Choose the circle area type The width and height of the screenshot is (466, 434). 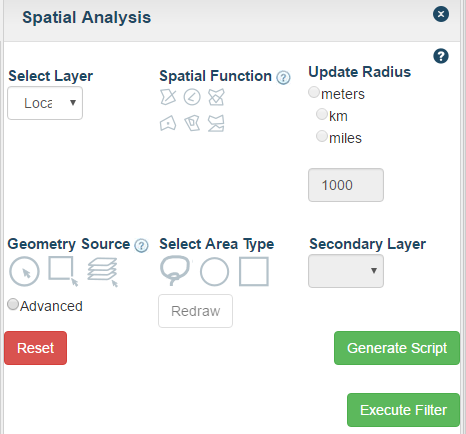(214, 272)
